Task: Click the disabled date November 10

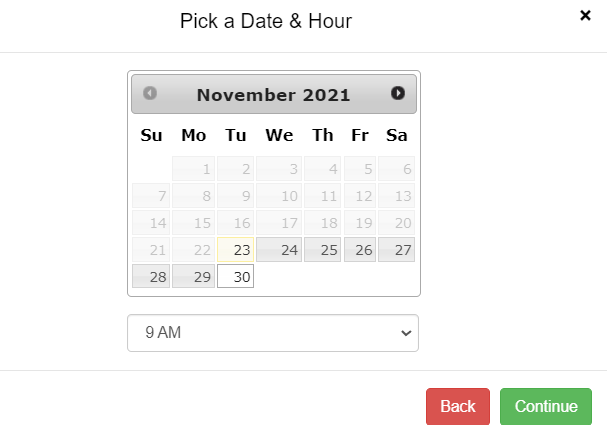Action: click(x=279, y=196)
